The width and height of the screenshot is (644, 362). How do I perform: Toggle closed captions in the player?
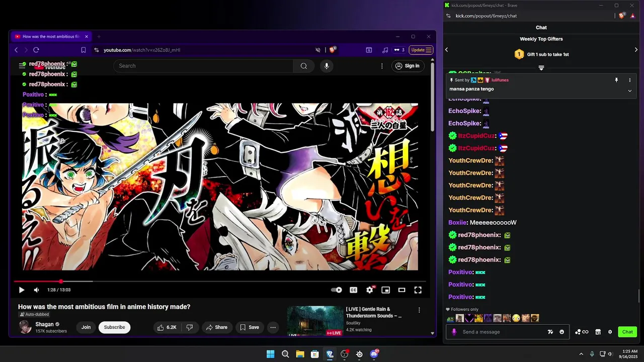pyautogui.click(x=354, y=290)
